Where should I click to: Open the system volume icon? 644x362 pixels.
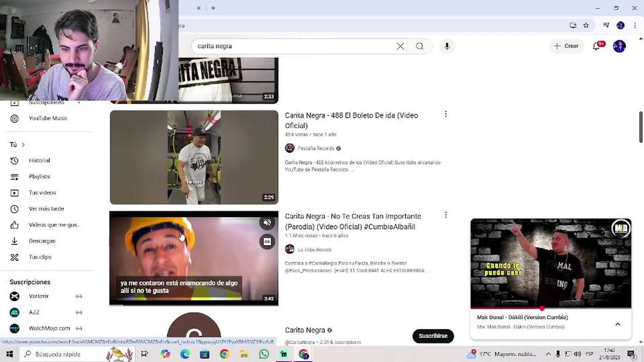click(579, 354)
